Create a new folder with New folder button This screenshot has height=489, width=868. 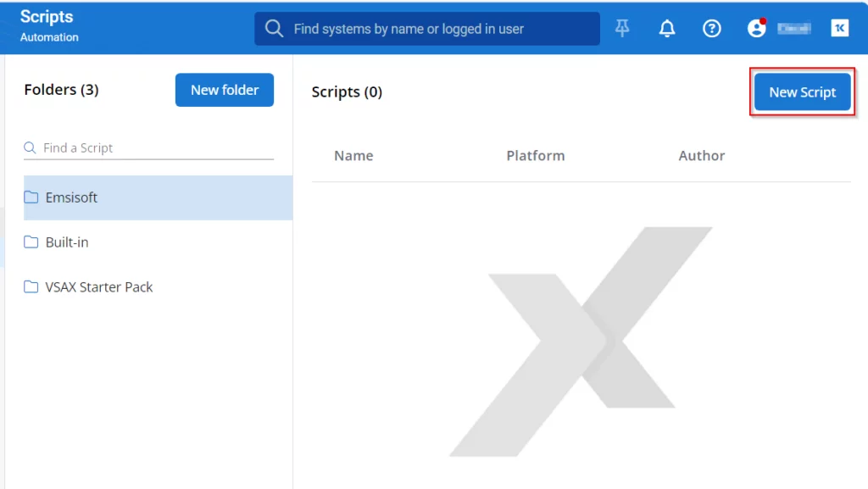224,90
